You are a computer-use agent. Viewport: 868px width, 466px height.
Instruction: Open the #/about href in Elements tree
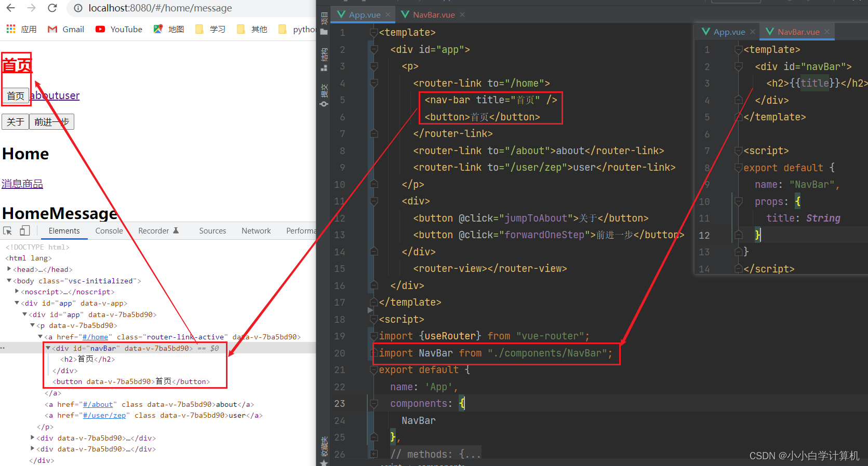(x=98, y=404)
